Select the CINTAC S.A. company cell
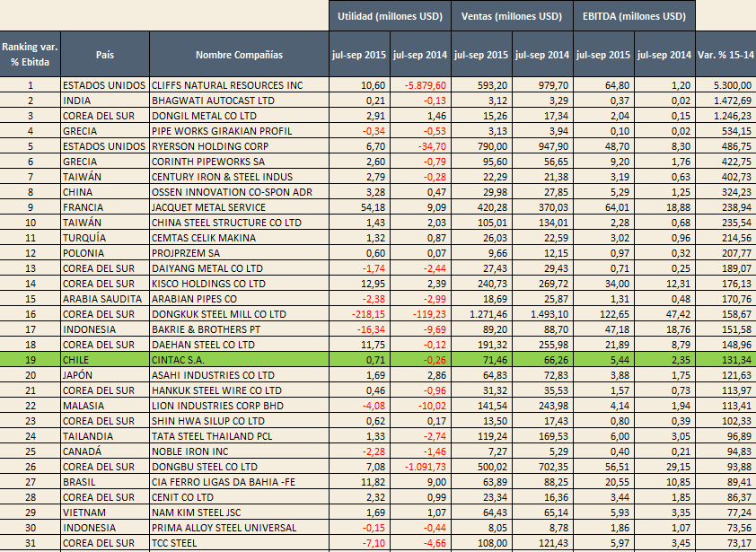Image resolution: width=756 pixels, height=552 pixels. [x=239, y=360]
